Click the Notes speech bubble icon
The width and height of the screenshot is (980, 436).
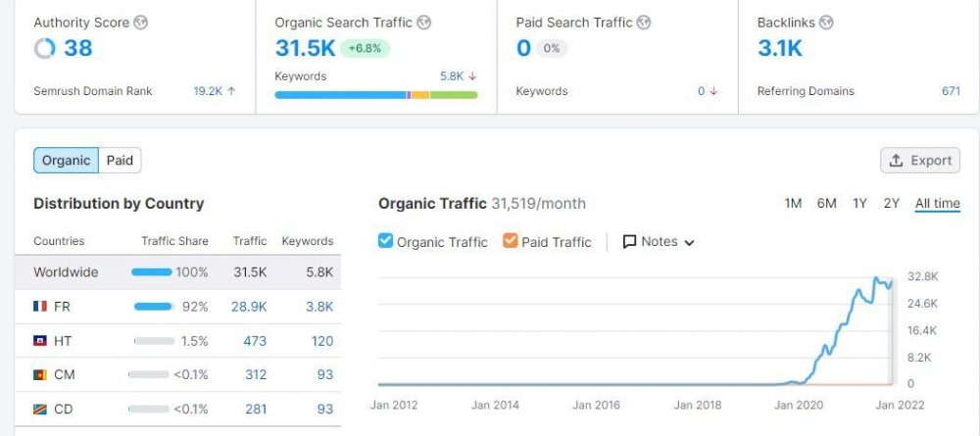click(629, 242)
